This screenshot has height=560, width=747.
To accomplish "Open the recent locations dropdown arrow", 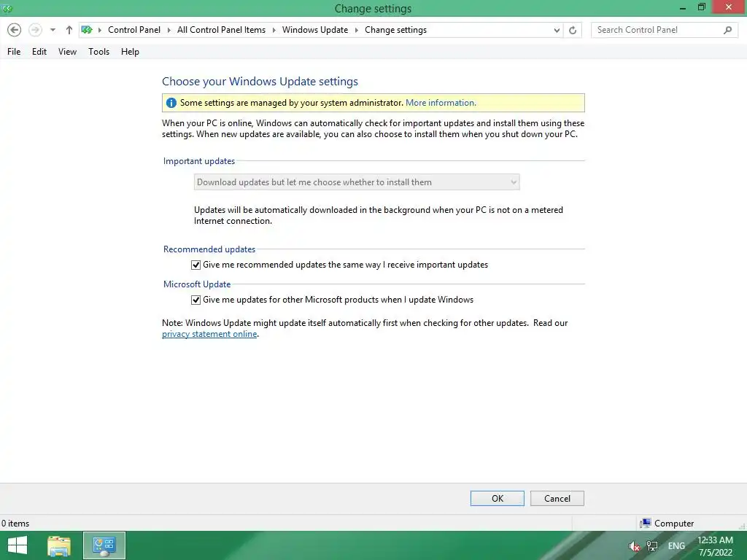I will point(53,30).
